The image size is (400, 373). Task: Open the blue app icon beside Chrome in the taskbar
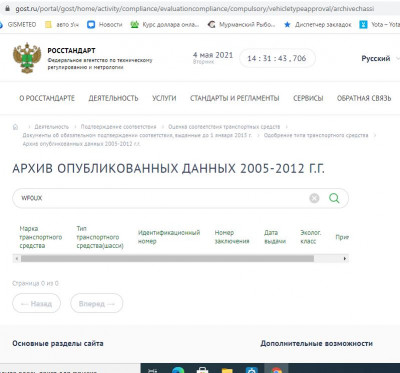point(251,370)
